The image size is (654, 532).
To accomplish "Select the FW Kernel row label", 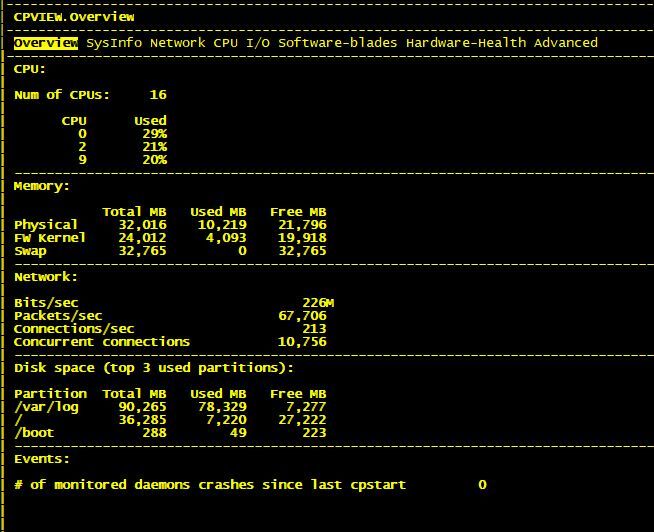I will [x=50, y=238].
